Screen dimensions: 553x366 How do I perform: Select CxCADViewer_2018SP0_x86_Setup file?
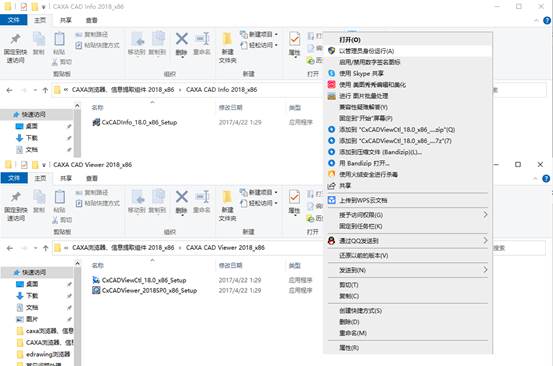click(144, 291)
